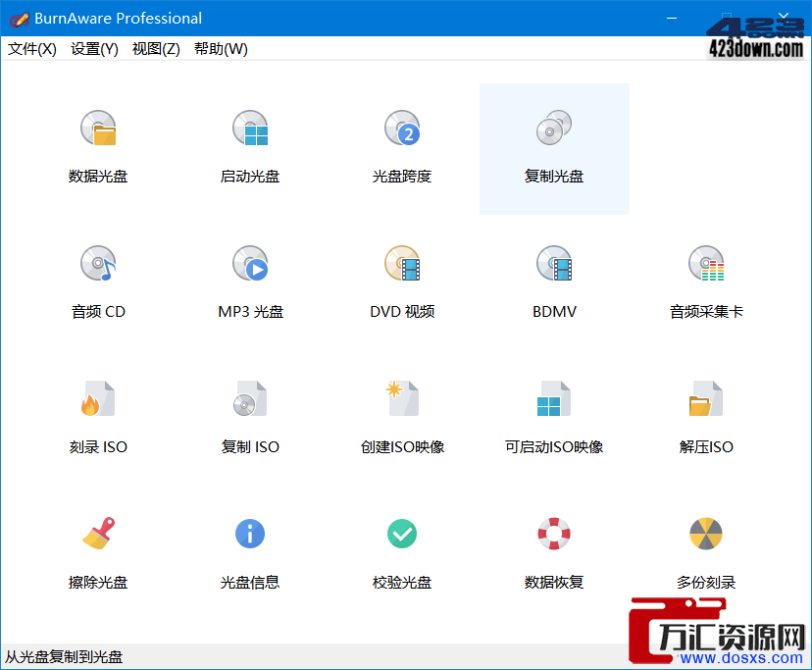Minimize the BurnAware Professional window
This screenshot has height=670, width=812.
672,18
